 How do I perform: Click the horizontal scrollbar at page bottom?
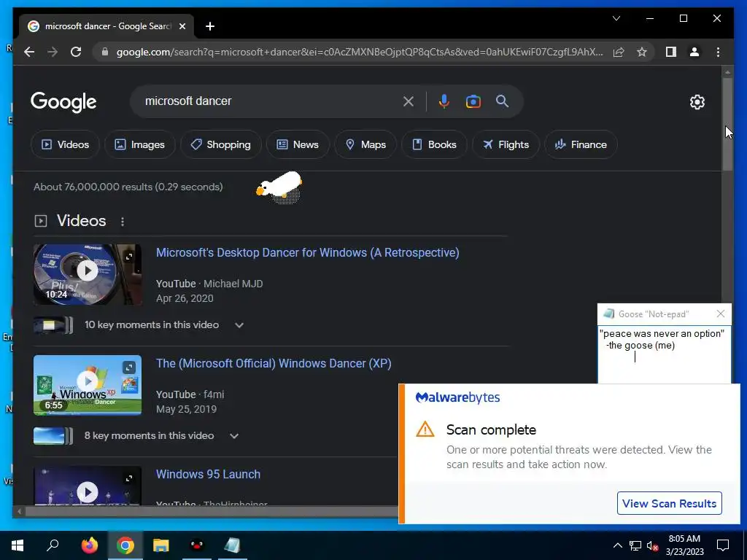pos(212,511)
